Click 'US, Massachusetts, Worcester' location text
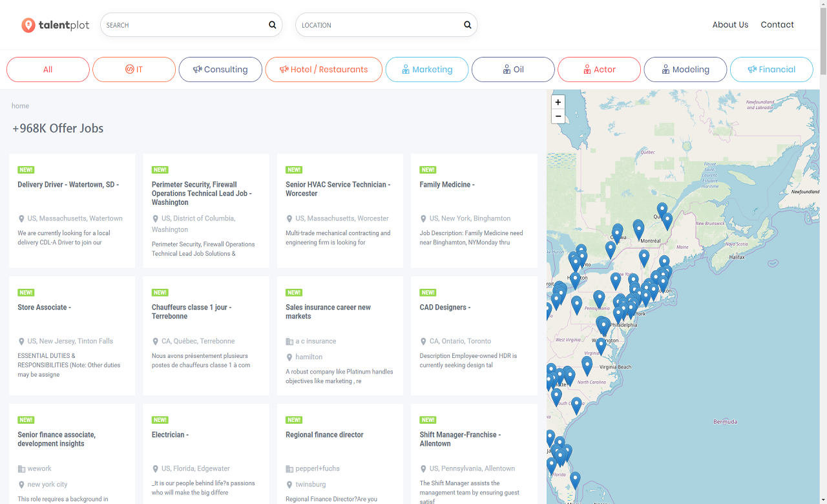 click(x=342, y=219)
